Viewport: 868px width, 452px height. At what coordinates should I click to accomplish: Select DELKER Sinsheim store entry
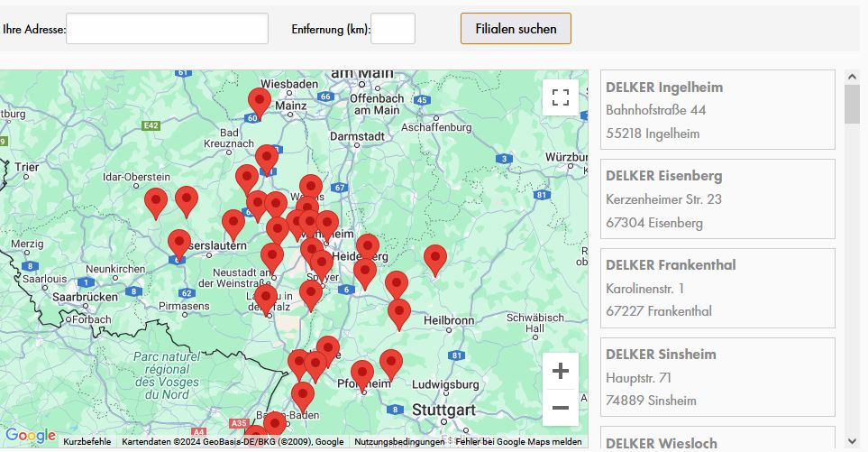718,377
